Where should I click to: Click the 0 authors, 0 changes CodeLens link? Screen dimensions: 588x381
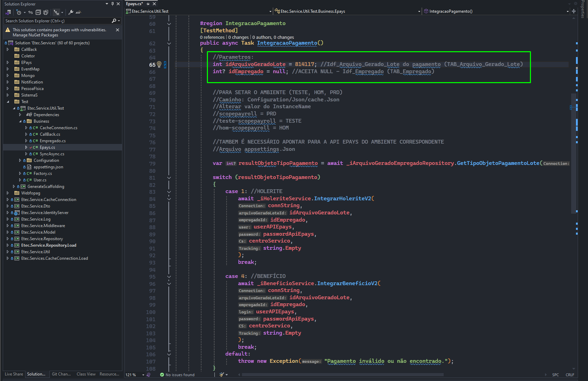[x=273, y=37]
